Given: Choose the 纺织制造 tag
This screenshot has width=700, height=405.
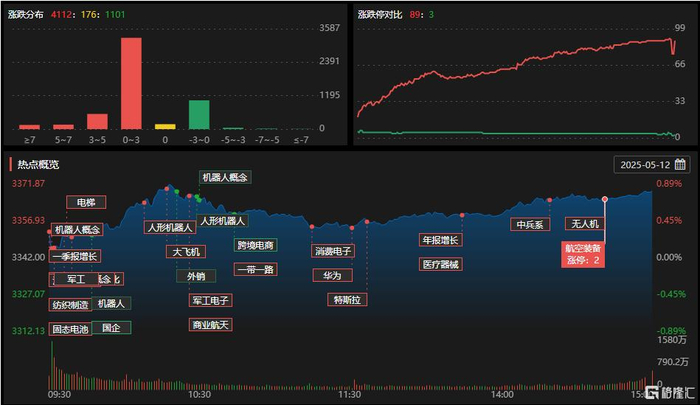Looking at the screenshot, I should [71, 305].
